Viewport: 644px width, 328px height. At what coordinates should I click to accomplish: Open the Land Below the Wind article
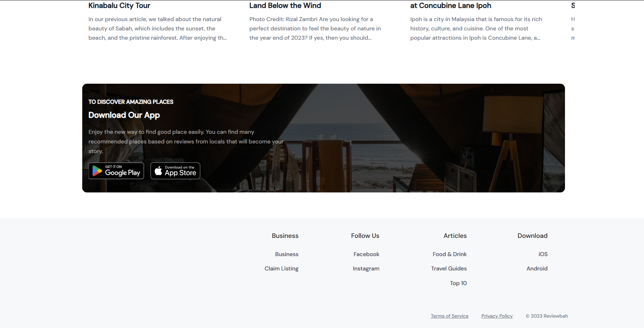tap(285, 5)
